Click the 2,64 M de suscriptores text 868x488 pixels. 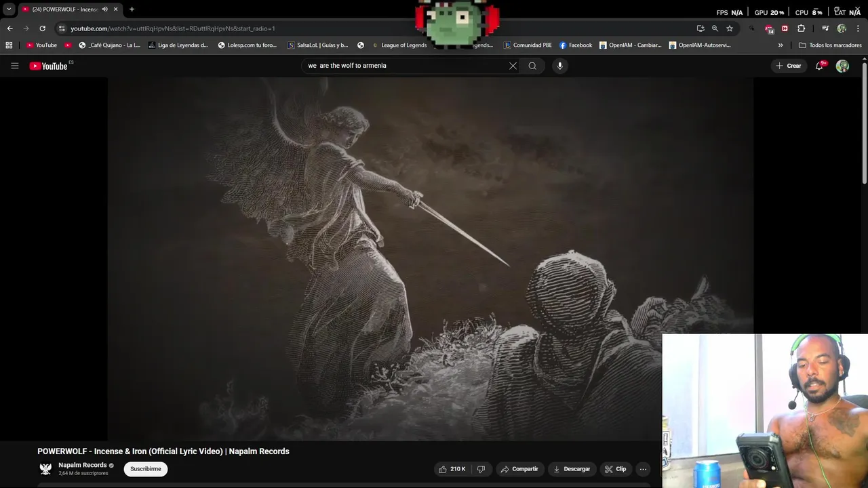(x=83, y=473)
